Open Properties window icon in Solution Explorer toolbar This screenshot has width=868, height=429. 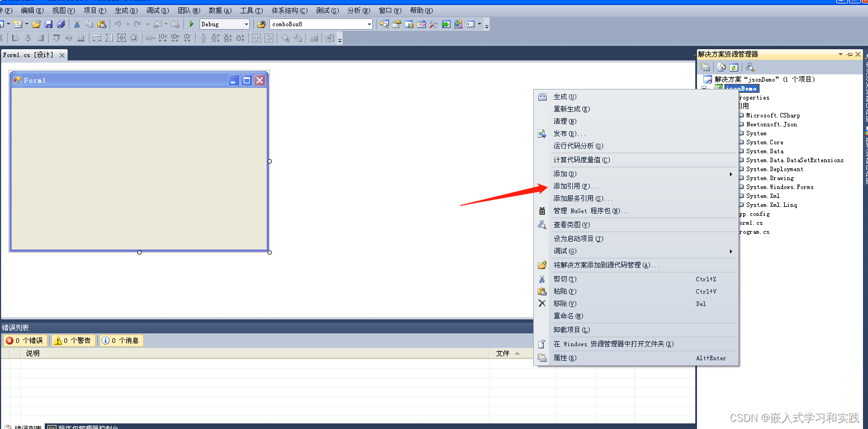click(705, 67)
